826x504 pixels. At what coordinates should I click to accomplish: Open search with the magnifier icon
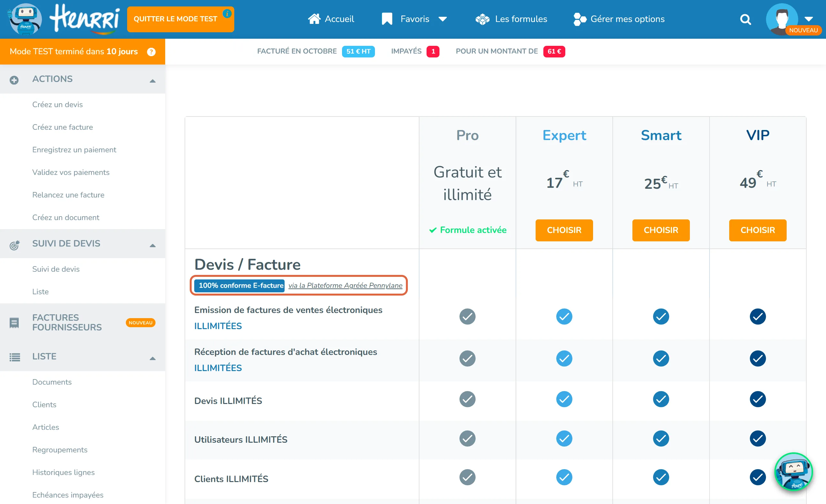click(x=745, y=19)
